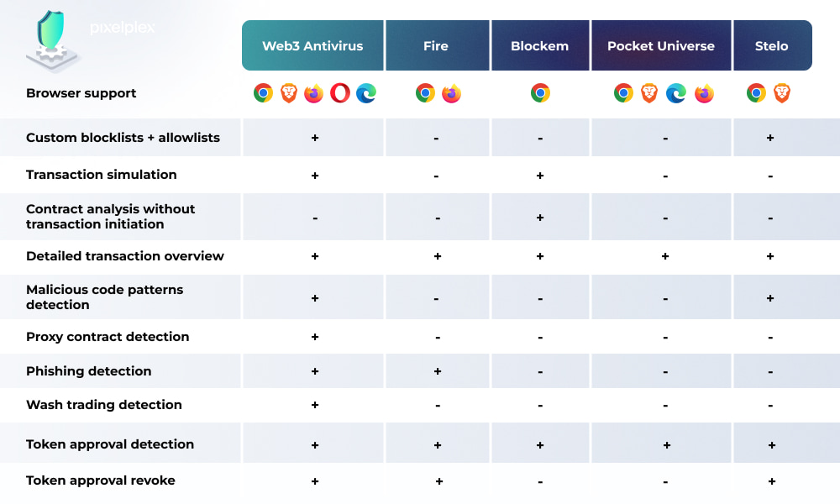Select the Web3 Antivirus column header
The image size is (840, 504).
point(312,45)
